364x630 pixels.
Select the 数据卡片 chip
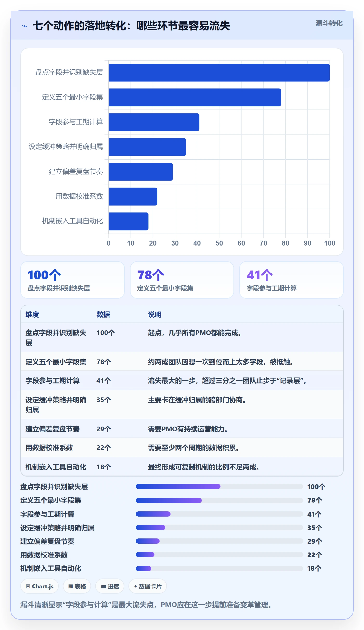[x=148, y=586]
